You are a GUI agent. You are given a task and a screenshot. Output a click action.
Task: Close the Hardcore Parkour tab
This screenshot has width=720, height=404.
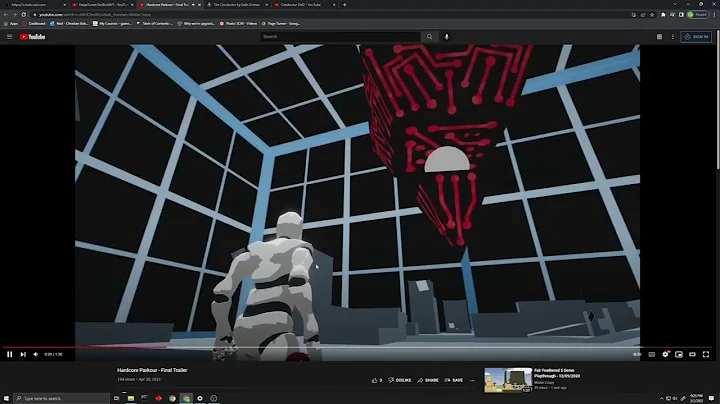click(199, 5)
